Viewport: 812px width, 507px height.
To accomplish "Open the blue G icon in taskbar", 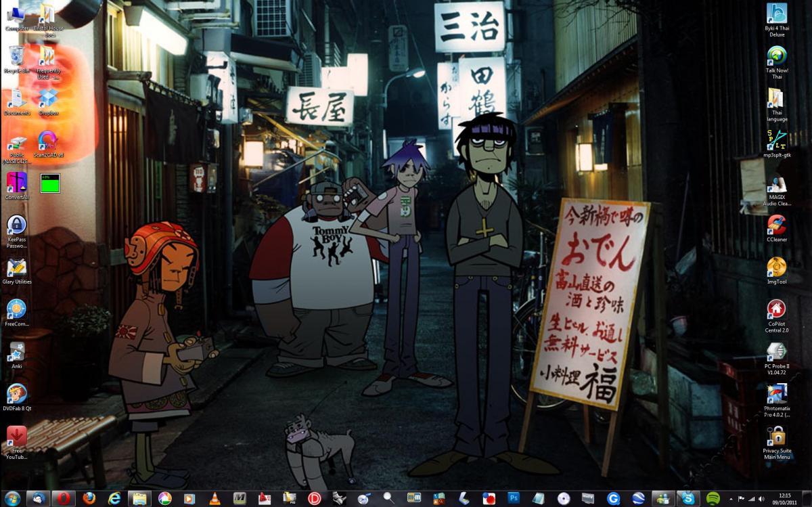I will (613, 498).
